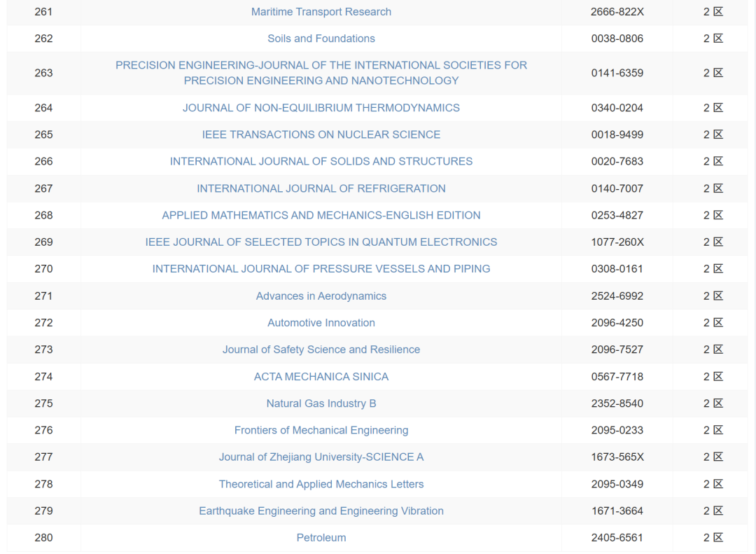Open Journal of Zhejiang University-SCIENCE A link
The width and height of the screenshot is (756, 554).
(321, 457)
